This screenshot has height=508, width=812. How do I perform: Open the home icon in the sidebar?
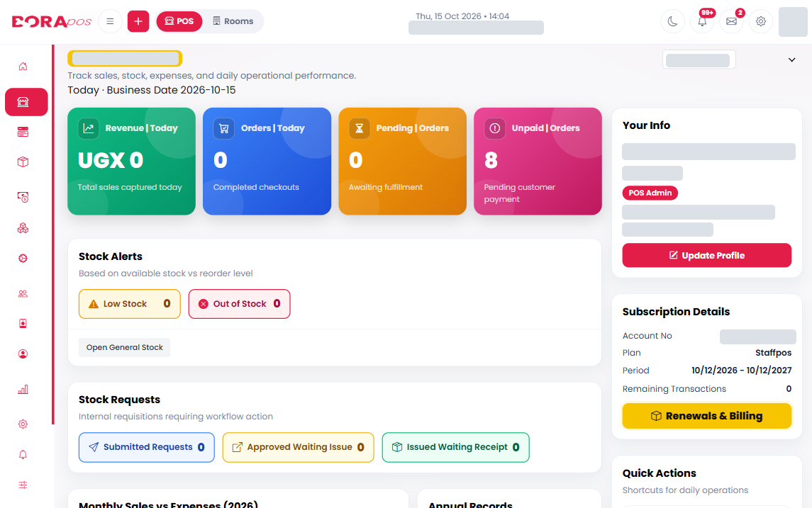pyautogui.click(x=23, y=66)
